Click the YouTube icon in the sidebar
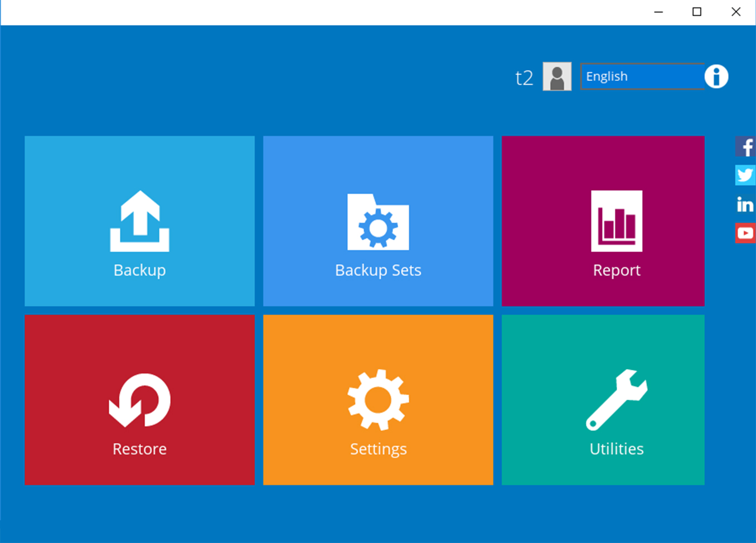This screenshot has width=756, height=543. (745, 233)
